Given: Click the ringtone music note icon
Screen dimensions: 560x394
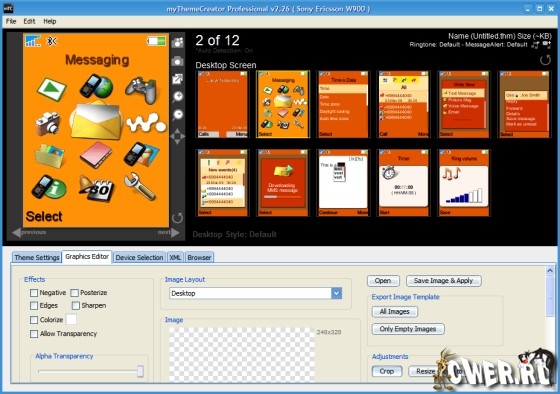Looking at the screenshot, I should coord(535,45).
